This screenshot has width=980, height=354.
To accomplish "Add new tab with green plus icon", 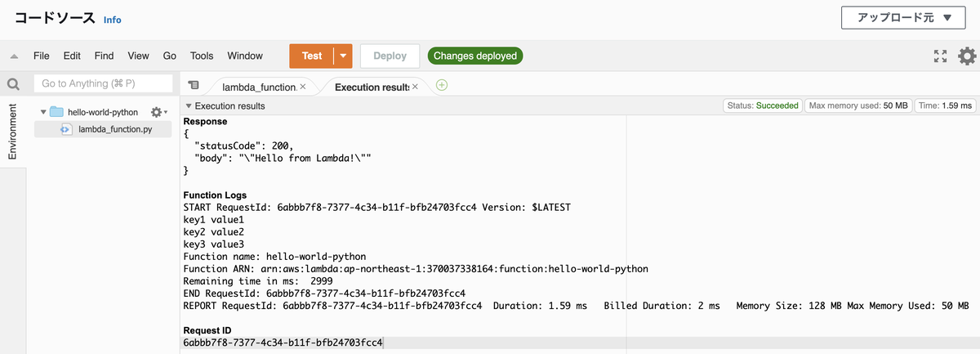I will (442, 85).
